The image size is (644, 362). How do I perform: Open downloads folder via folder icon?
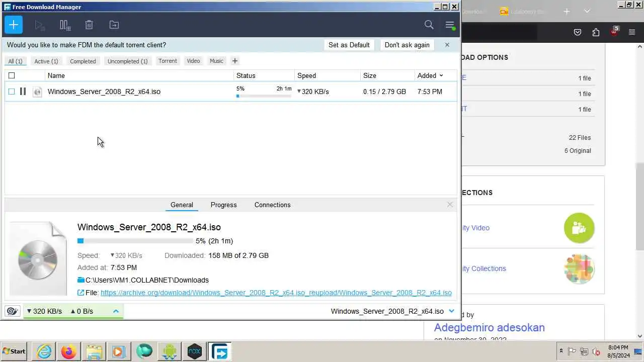pyautogui.click(x=81, y=280)
